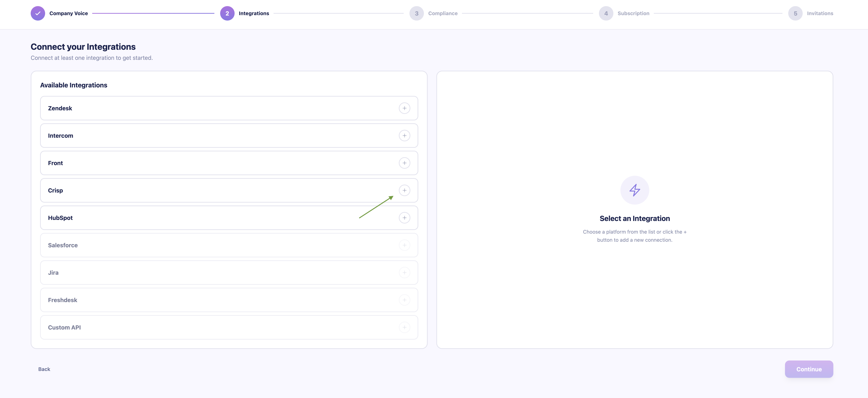Go Back to the previous step
The width and height of the screenshot is (868, 398).
44,369
